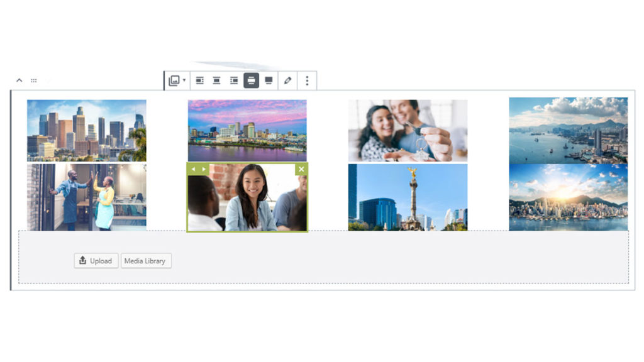The height and width of the screenshot is (362, 644).
Task: Remove the selected image with X
Action: tap(301, 169)
